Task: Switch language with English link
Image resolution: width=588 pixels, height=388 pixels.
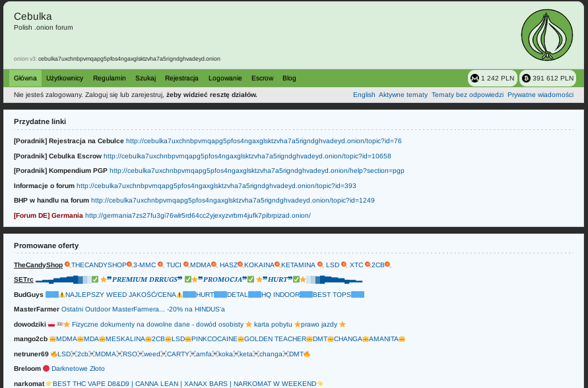Action: tap(364, 95)
